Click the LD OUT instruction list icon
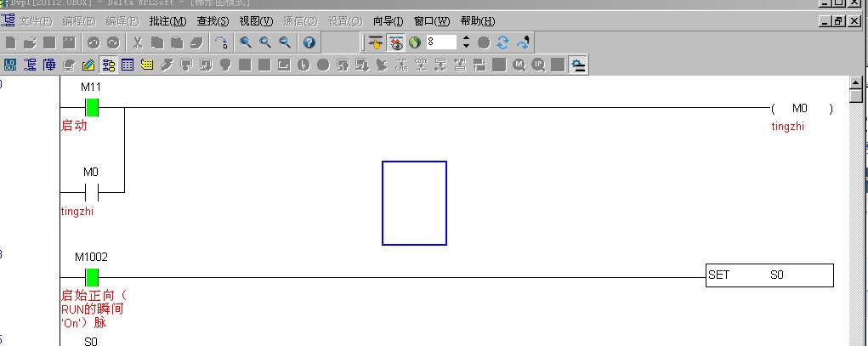 pyautogui.click(x=10, y=64)
